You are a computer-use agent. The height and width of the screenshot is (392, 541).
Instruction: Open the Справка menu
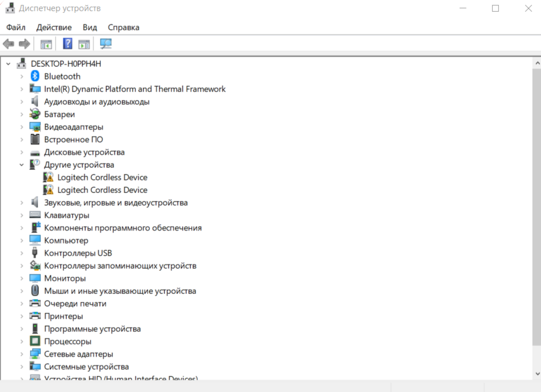click(123, 27)
